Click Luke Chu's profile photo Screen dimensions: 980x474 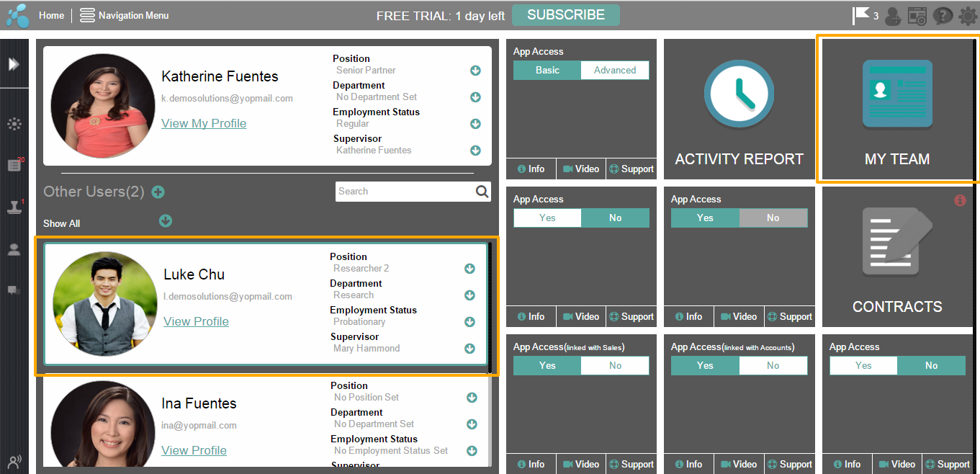tap(105, 304)
